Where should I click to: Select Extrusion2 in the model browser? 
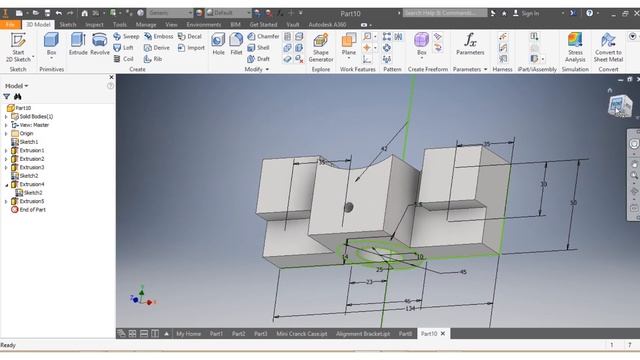(x=27, y=159)
